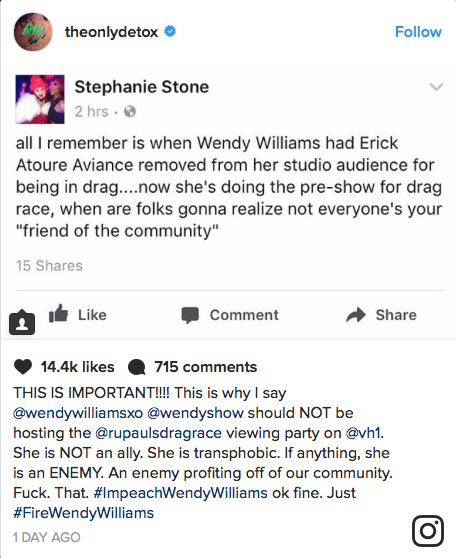Click the Comment speech bubble icon
Screen dimensions: 456x558
[x=190, y=315]
